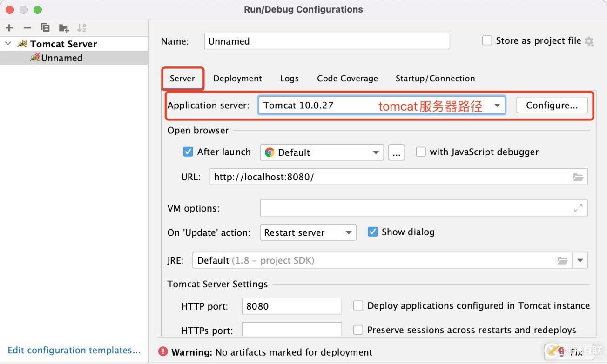The image size is (607, 364).
Task: Browse for JRE using the folder icon
Action: point(562,260)
